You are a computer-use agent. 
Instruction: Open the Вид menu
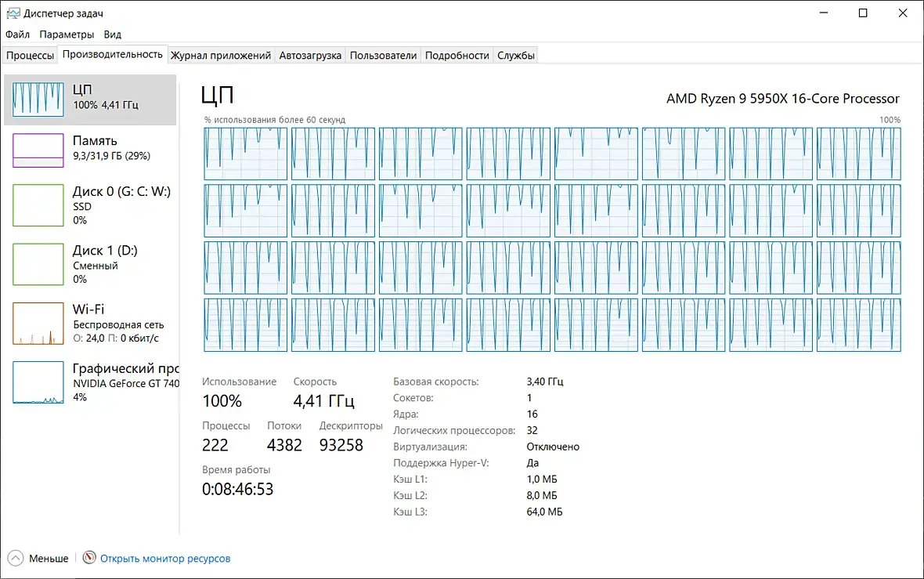[113, 34]
